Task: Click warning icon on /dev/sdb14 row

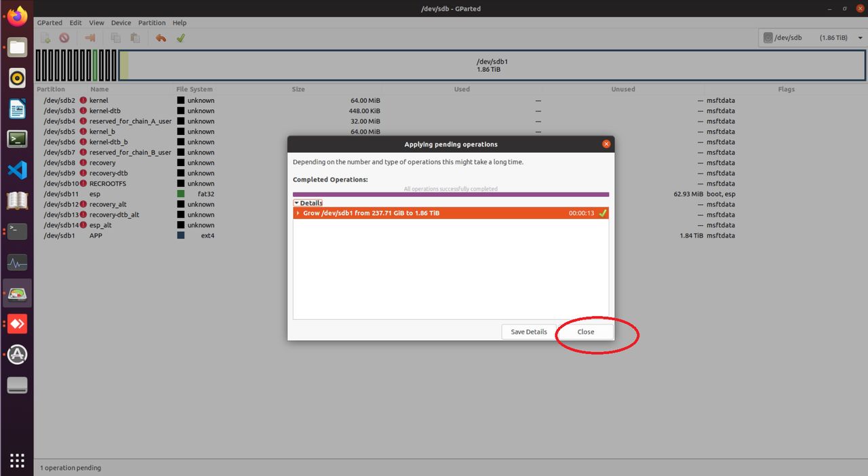Action: 83,225
